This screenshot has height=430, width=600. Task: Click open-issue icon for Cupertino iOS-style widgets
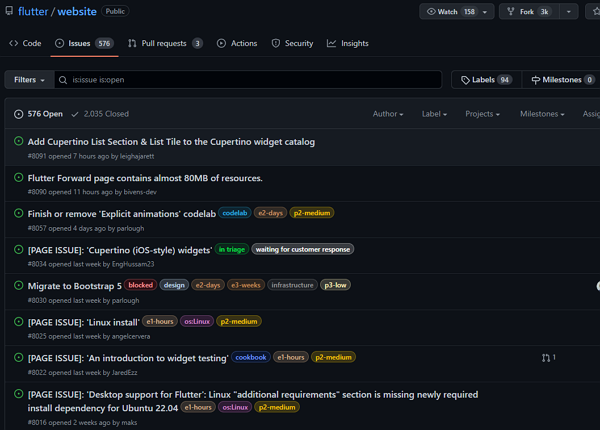[x=18, y=249]
